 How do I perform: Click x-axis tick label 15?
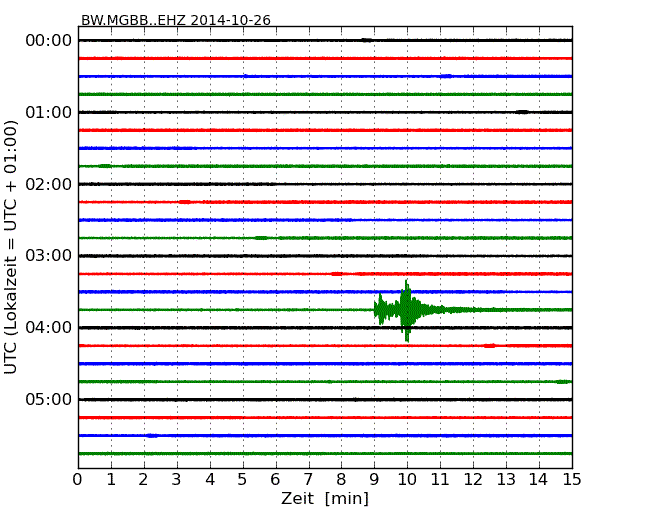572,480
